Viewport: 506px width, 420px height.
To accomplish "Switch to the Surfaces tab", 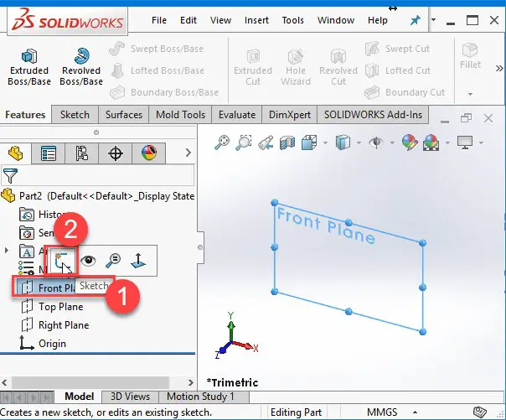I will pyautogui.click(x=124, y=115).
